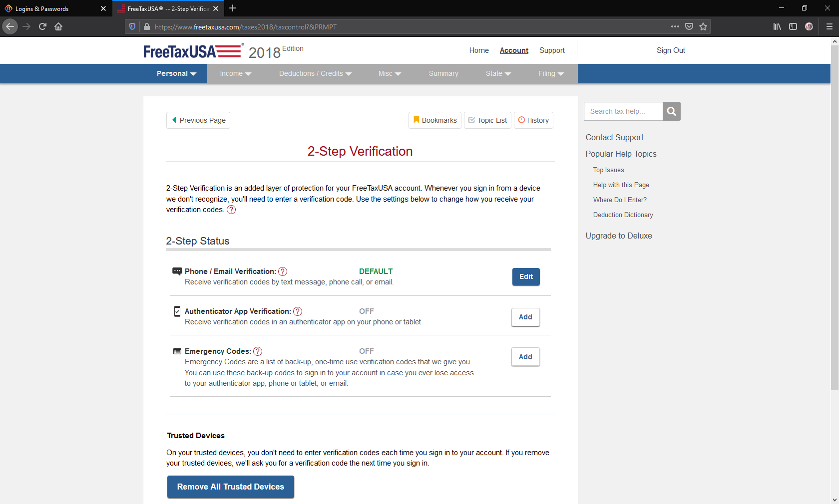Open Deduction Dictionary link
The width and height of the screenshot is (839, 504).
pos(623,215)
